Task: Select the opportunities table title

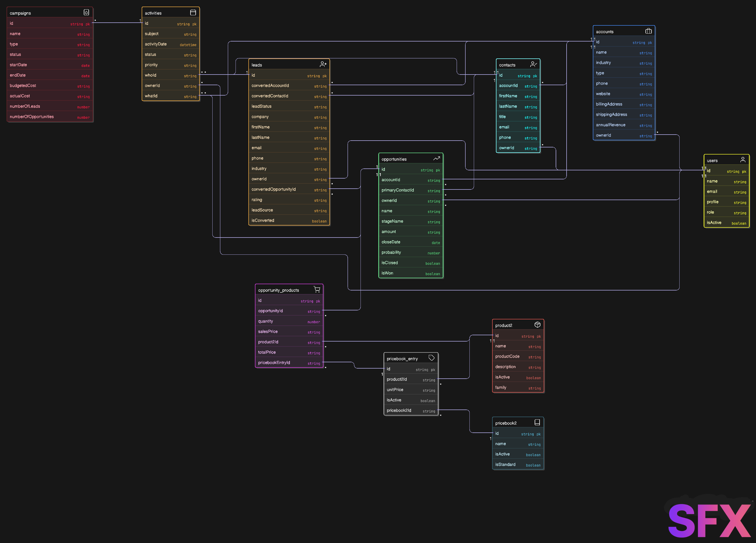Action: 394,159
